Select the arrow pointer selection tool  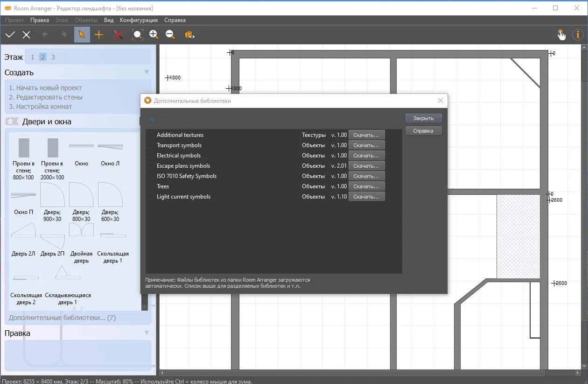pos(82,35)
